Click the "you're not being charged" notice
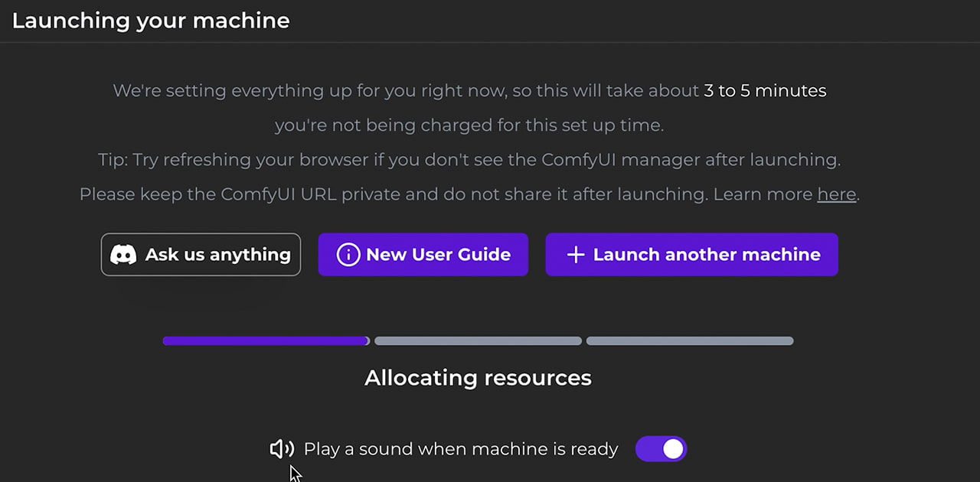The image size is (980, 482). click(x=469, y=125)
